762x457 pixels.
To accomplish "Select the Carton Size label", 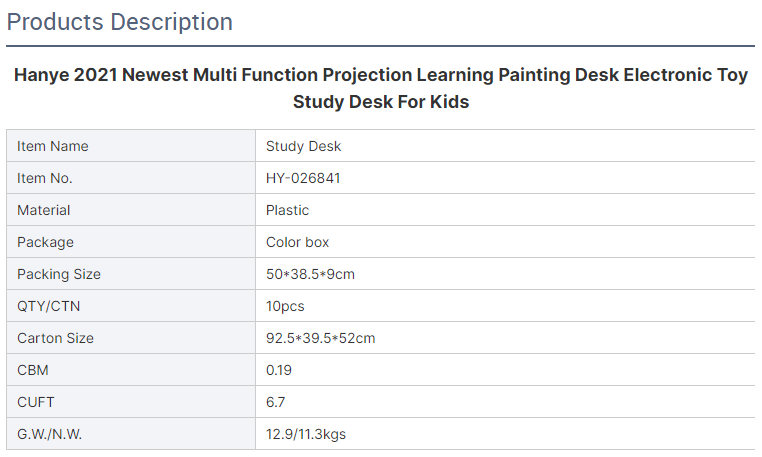I will 55,338.
